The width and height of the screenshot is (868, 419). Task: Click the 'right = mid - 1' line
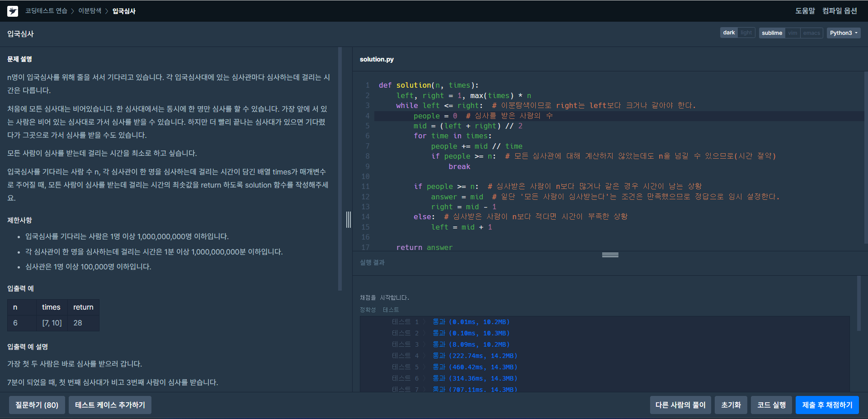click(x=463, y=207)
